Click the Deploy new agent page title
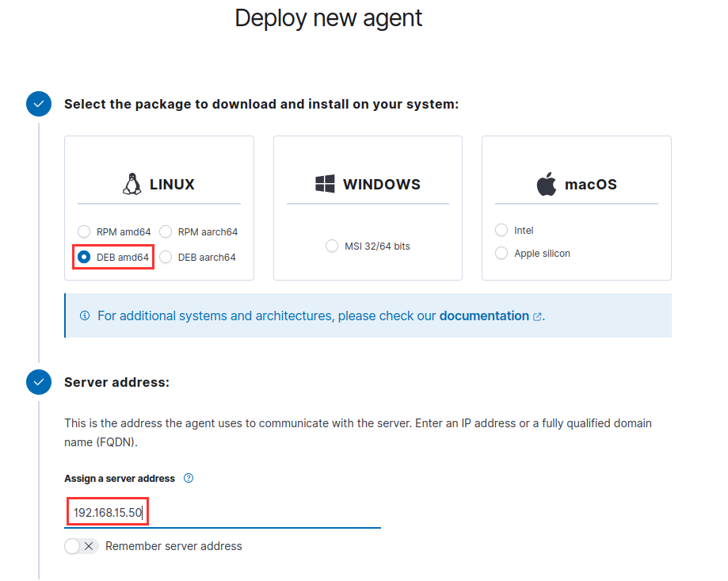Screen dimensions: 728x581 (329, 18)
